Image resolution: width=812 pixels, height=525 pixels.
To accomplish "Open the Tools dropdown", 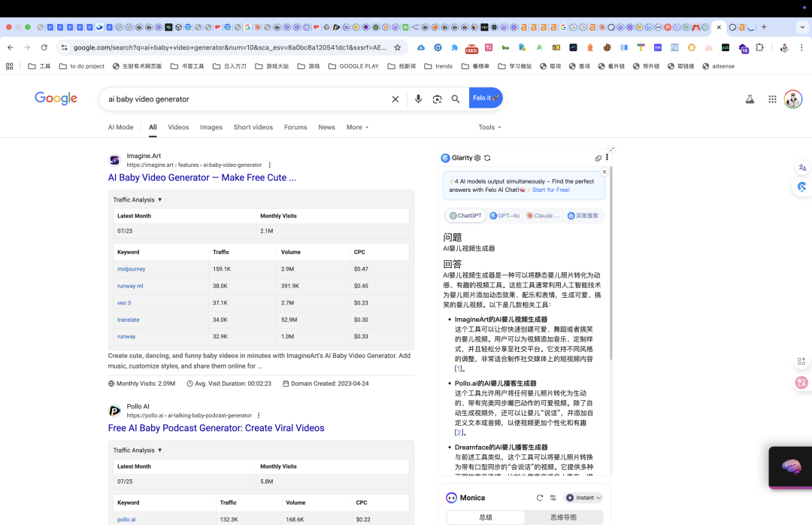I will [489, 127].
